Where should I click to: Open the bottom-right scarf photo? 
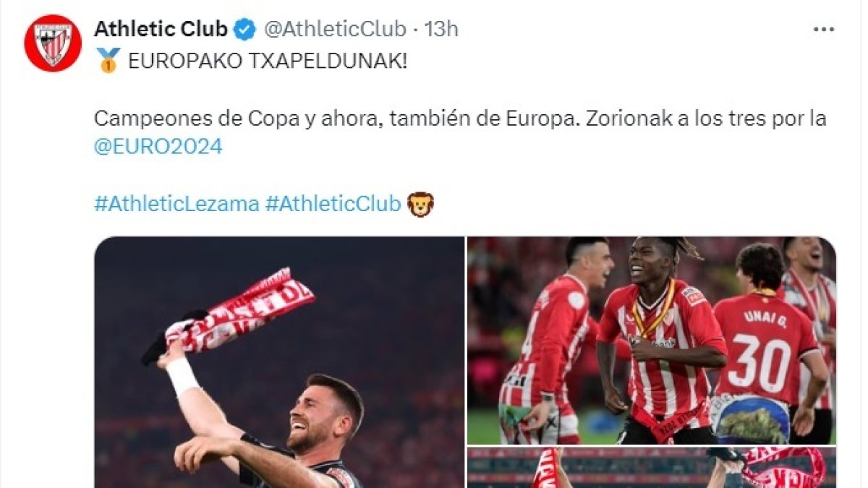coord(652,468)
